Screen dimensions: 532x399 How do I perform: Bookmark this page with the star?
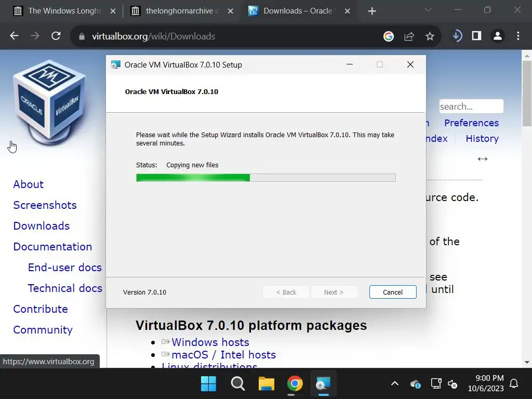(430, 36)
